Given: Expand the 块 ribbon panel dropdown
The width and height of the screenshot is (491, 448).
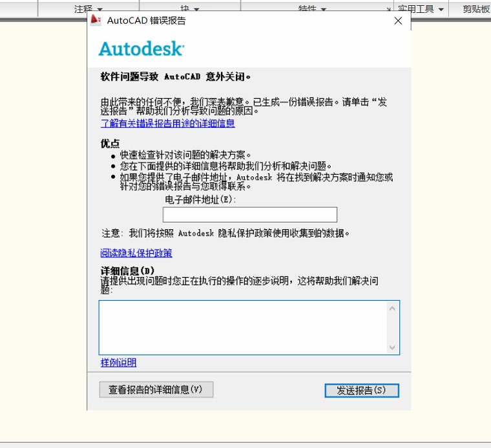Looking at the screenshot, I should coord(196,10).
